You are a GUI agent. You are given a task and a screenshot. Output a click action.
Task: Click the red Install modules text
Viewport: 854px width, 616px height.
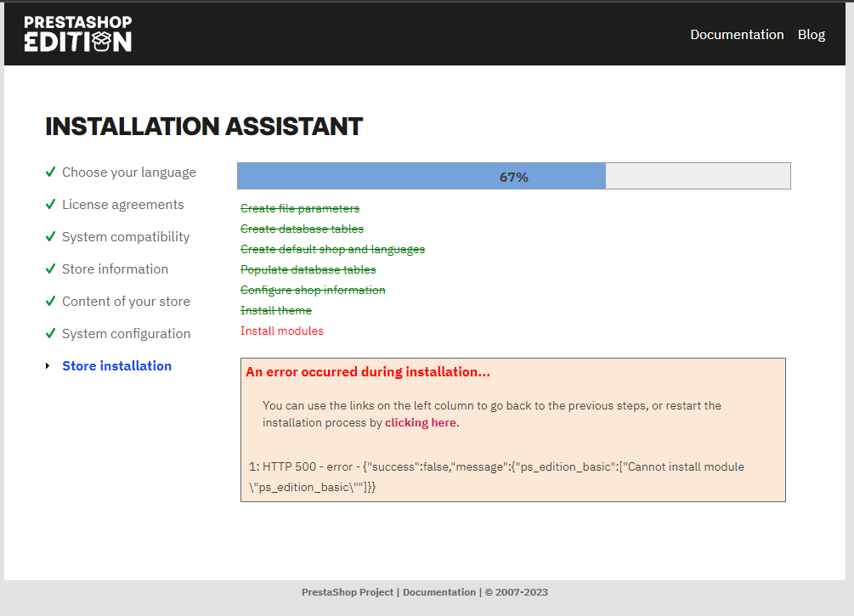pos(281,331)
